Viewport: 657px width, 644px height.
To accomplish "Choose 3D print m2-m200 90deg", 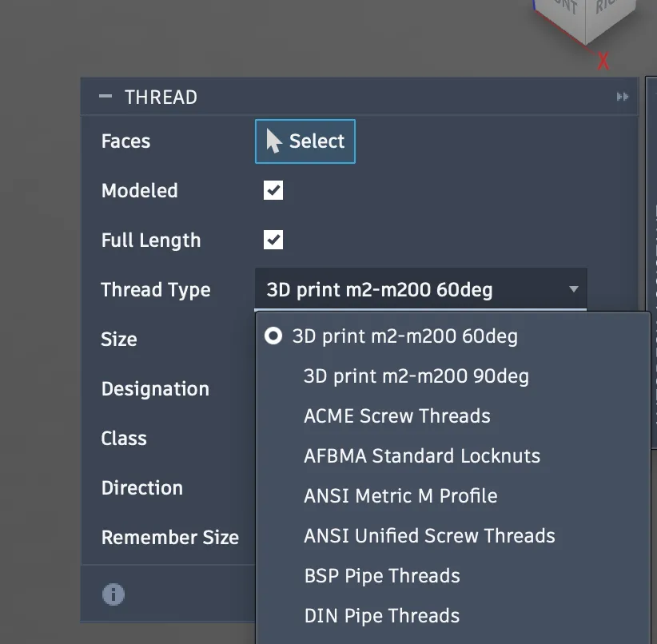I will [452, 376].
